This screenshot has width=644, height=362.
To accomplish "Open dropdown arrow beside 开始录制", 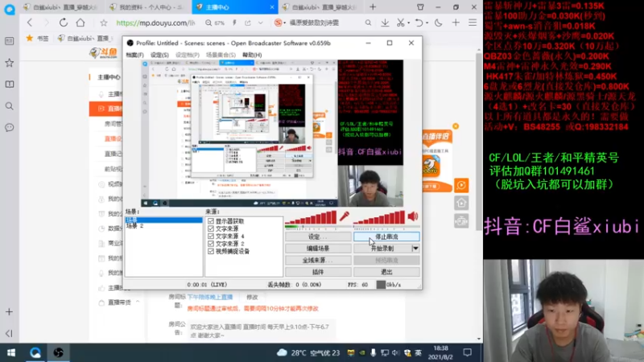I will coord(415,249).
